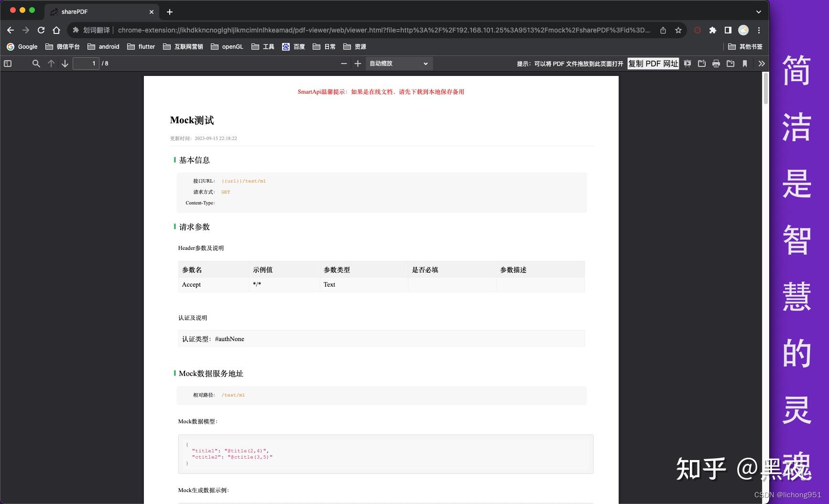Open the flutter bookmarks folder
Image resolution: width=829 pixels, height=504 pixels.
(141, 46)
